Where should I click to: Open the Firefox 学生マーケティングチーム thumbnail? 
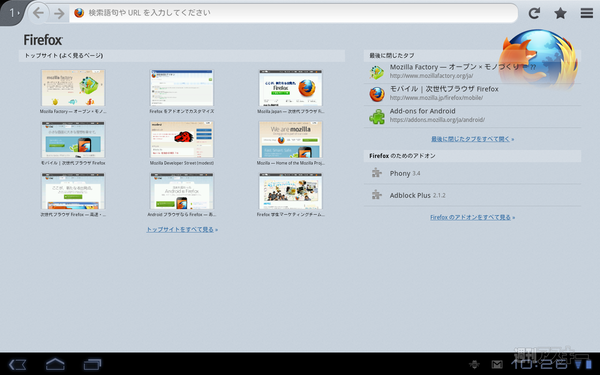(290, 191)
